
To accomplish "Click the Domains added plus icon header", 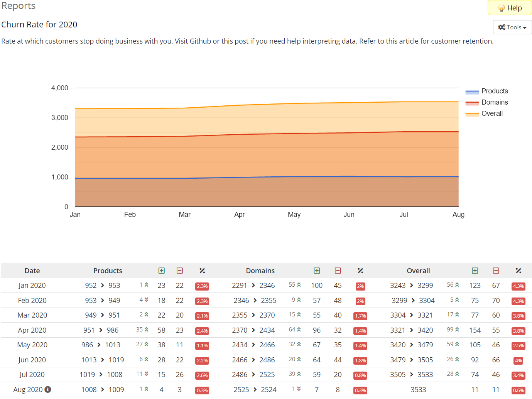I will point(317,271).
